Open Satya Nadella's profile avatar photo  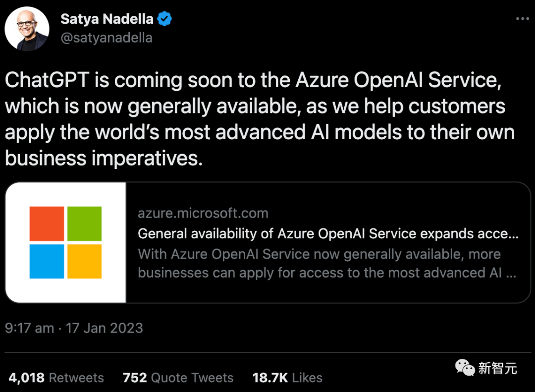pos(27,29)
